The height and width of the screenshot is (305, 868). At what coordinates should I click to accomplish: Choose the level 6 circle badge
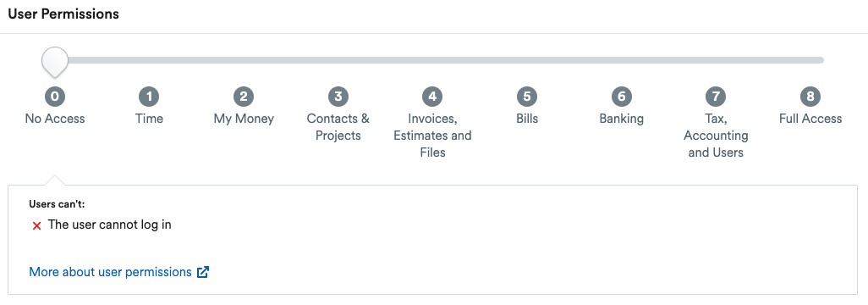click(x=622, y=97)
